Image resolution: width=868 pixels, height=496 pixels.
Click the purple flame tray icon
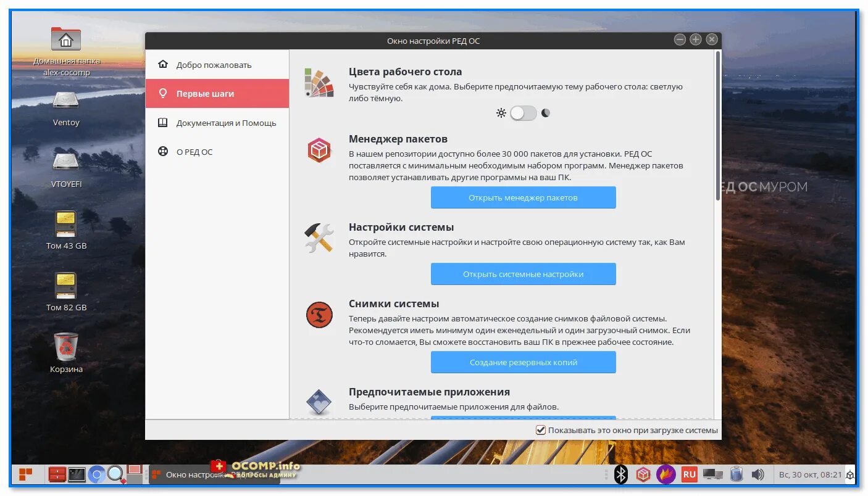pos(666,474)
